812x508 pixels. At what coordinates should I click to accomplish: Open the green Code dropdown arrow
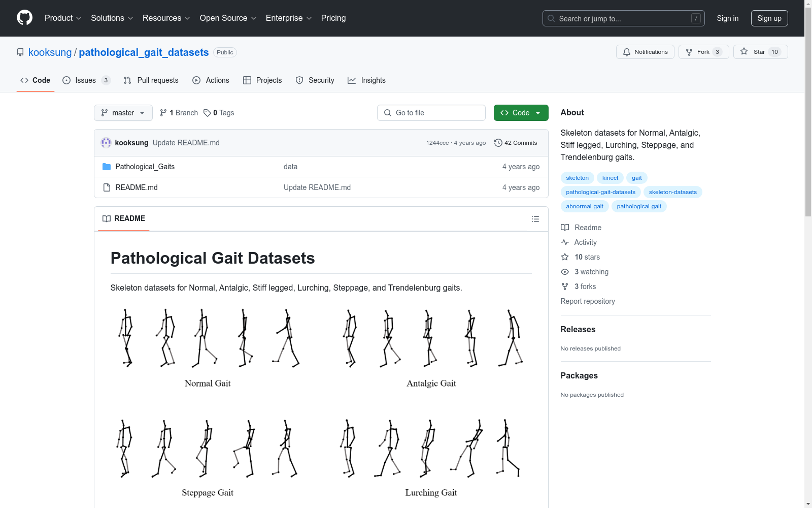(x=538, y=113)
